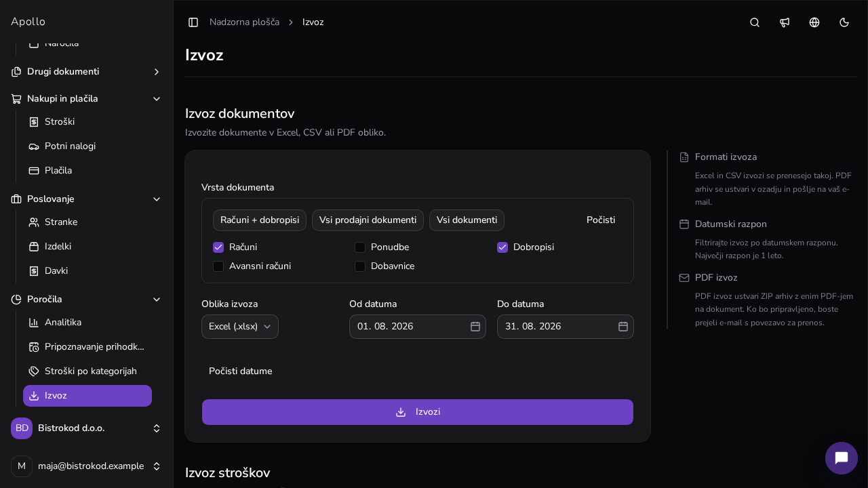Enable the Avansni računi checkbox
The image size is (868, 488).
coord(218,266)
